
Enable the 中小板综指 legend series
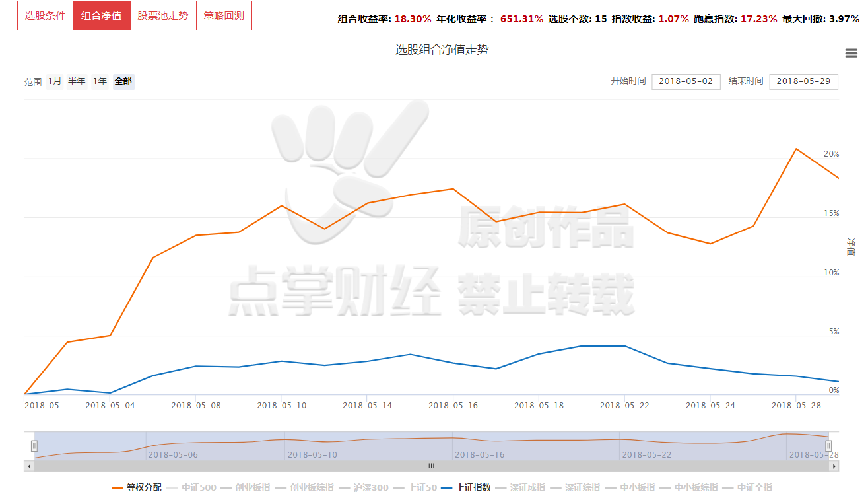tap(689, 488)
